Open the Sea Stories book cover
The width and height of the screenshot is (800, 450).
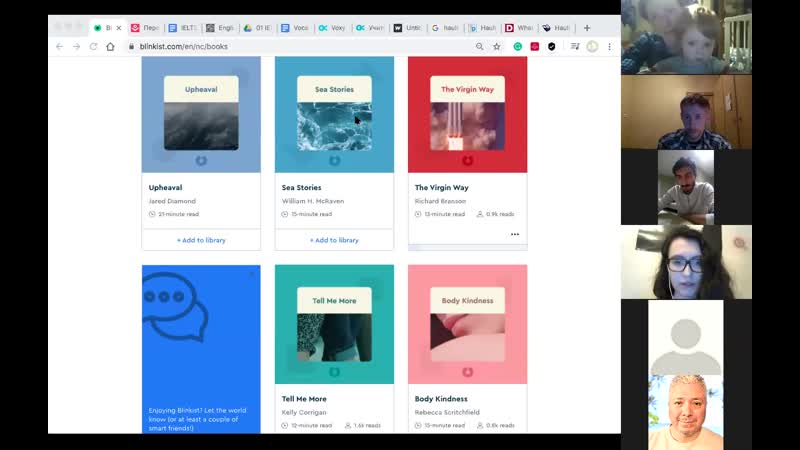334,114
